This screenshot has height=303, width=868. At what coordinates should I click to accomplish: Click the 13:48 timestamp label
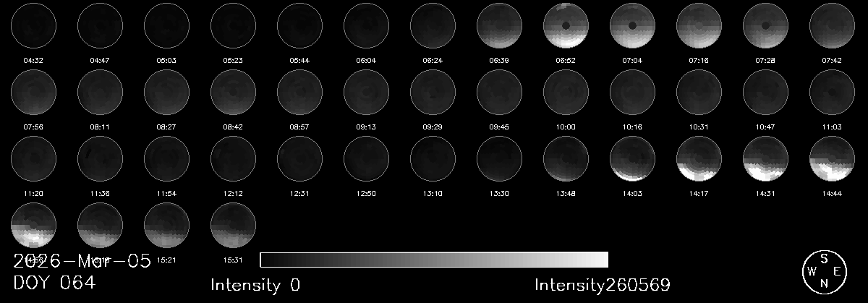(x=566, y=192)
